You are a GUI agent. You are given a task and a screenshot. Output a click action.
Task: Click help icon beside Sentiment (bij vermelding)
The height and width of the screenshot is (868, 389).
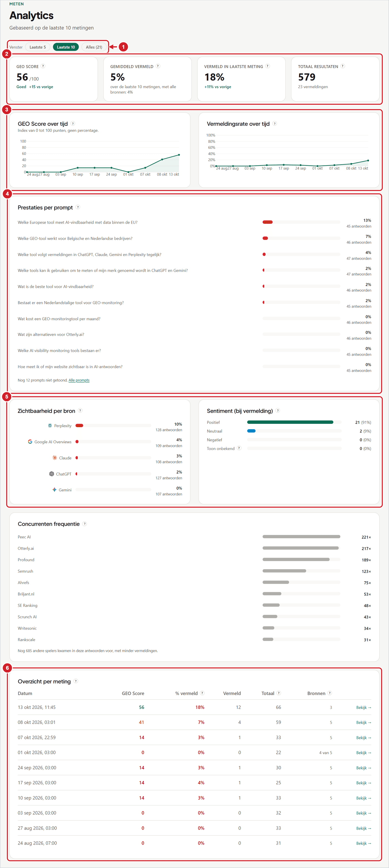[278, 411]
